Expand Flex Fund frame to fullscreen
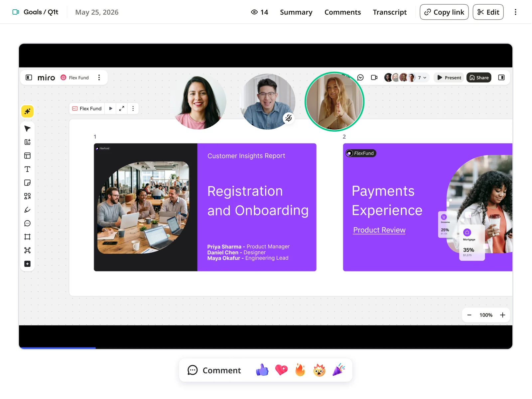 122,108
